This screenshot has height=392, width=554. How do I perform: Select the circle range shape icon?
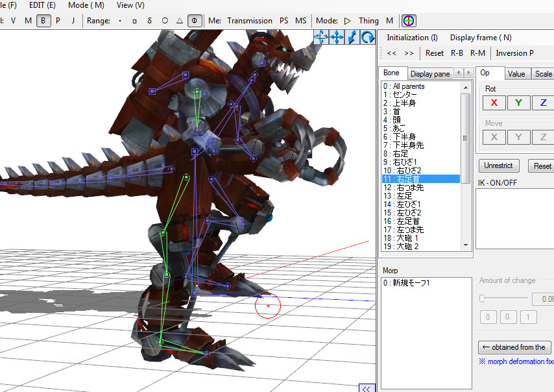point(165,21)
